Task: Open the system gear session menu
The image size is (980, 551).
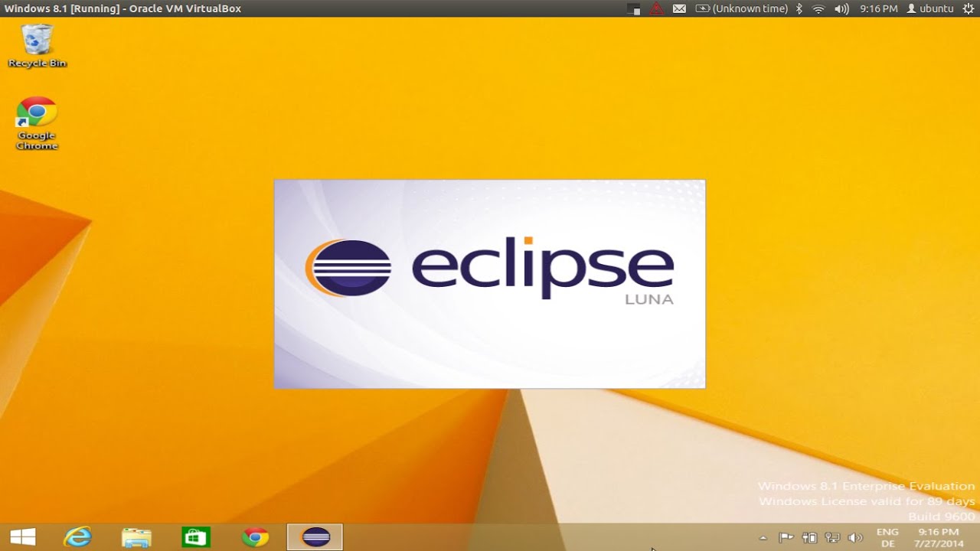Action: point(968,8)
